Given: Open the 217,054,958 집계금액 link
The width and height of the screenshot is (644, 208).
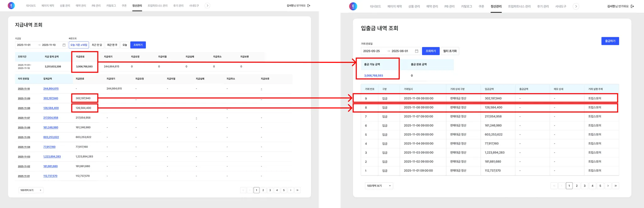Looking at the screenshot, I should [x=51, y=118].
